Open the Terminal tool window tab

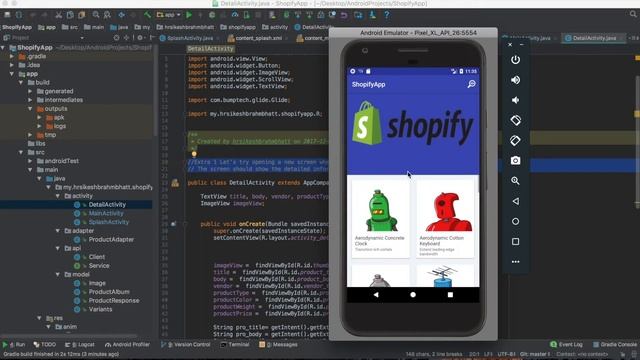(235, 344)
